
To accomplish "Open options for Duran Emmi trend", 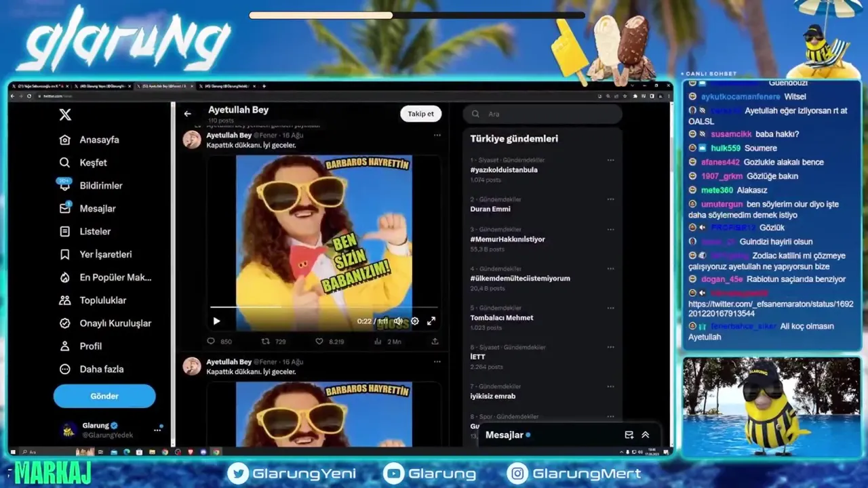I will 611,200.
